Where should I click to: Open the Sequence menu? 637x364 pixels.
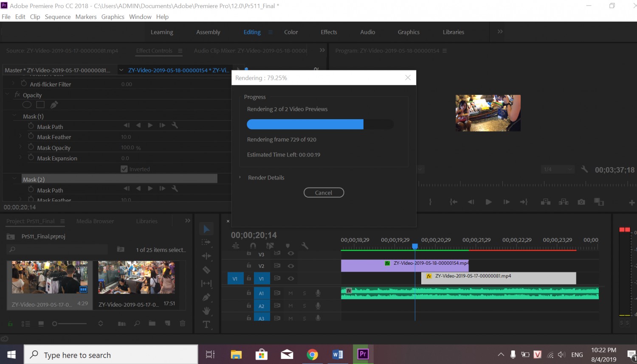click(x=58, y=17)
